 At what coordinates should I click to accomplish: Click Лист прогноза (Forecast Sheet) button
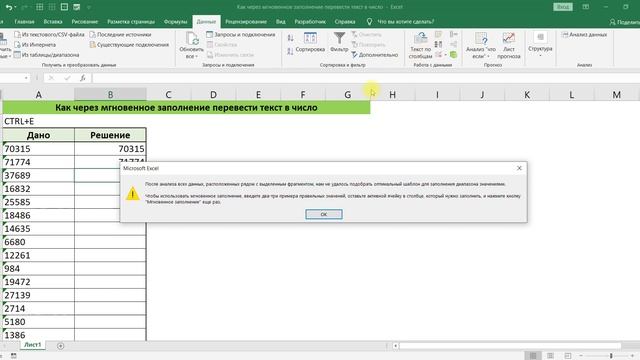[x=509, y=45]
